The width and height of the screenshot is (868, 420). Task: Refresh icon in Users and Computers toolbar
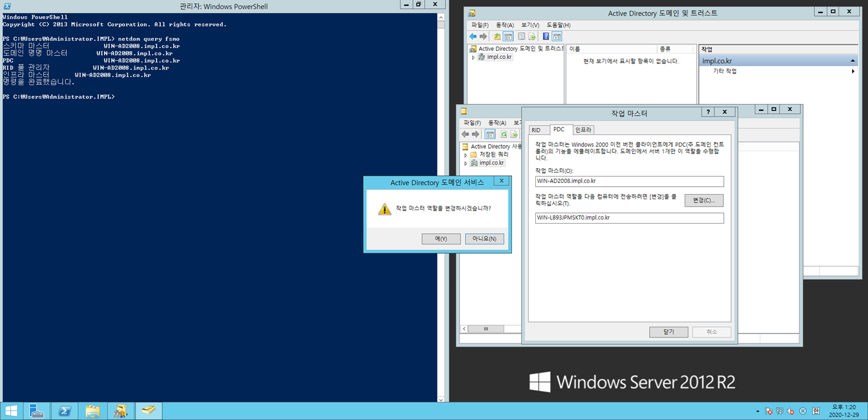504,134
